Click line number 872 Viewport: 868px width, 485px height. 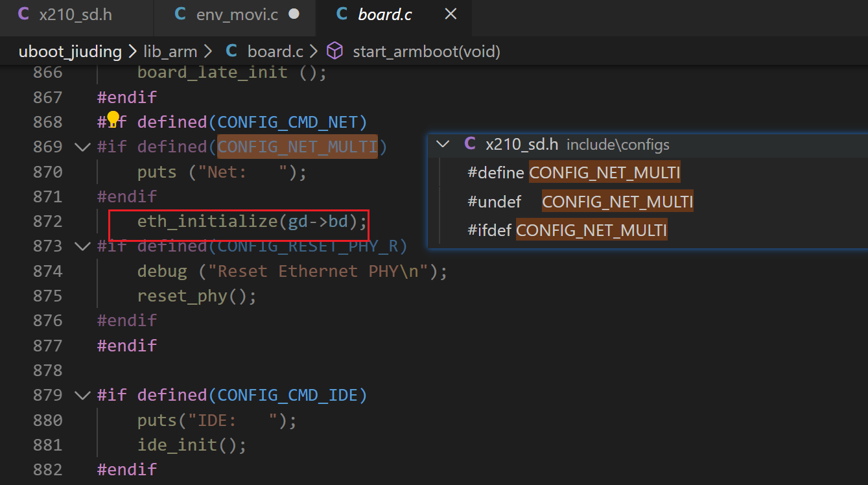[48, 221]
